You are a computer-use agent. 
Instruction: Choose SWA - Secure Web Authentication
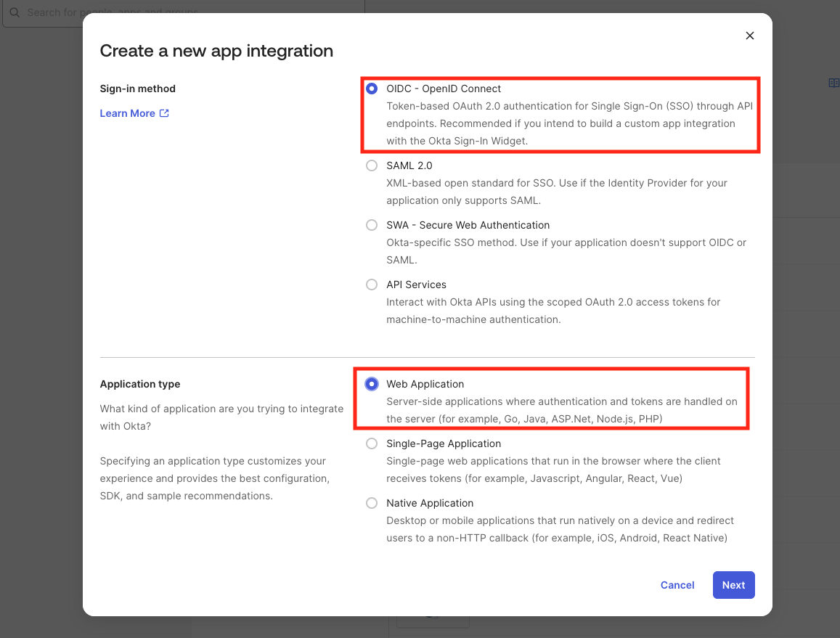point(372,225)
